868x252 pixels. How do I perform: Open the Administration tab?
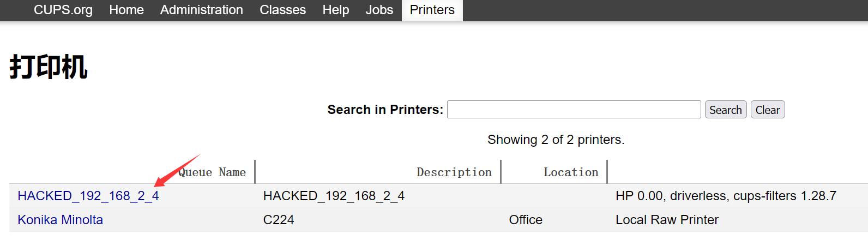click(201, 10)
